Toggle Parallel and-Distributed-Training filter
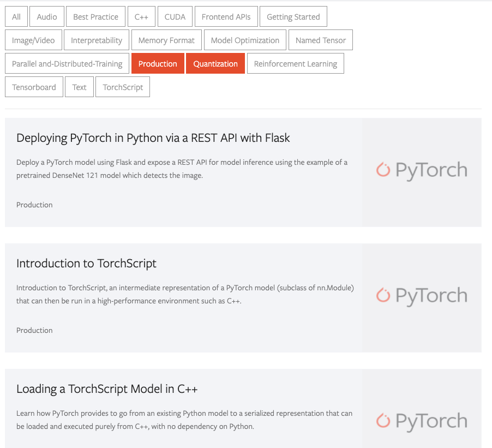 tap(67, 64)
